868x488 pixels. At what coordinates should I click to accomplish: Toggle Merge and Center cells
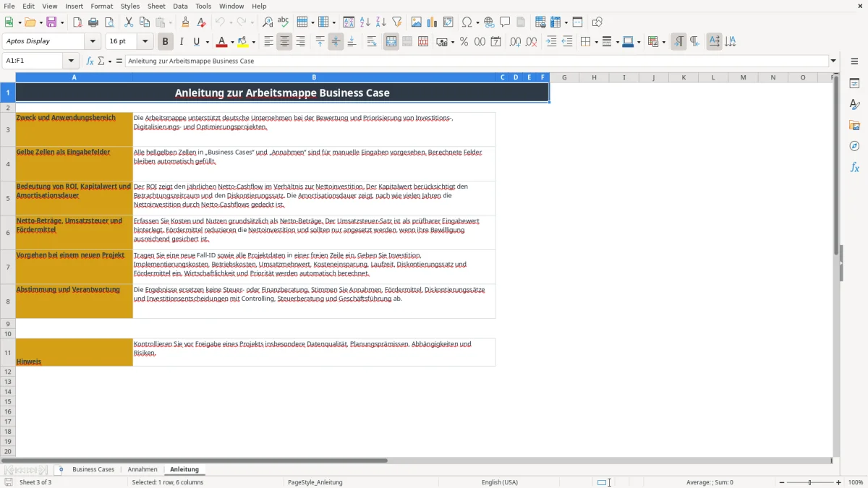coord(391,42)
